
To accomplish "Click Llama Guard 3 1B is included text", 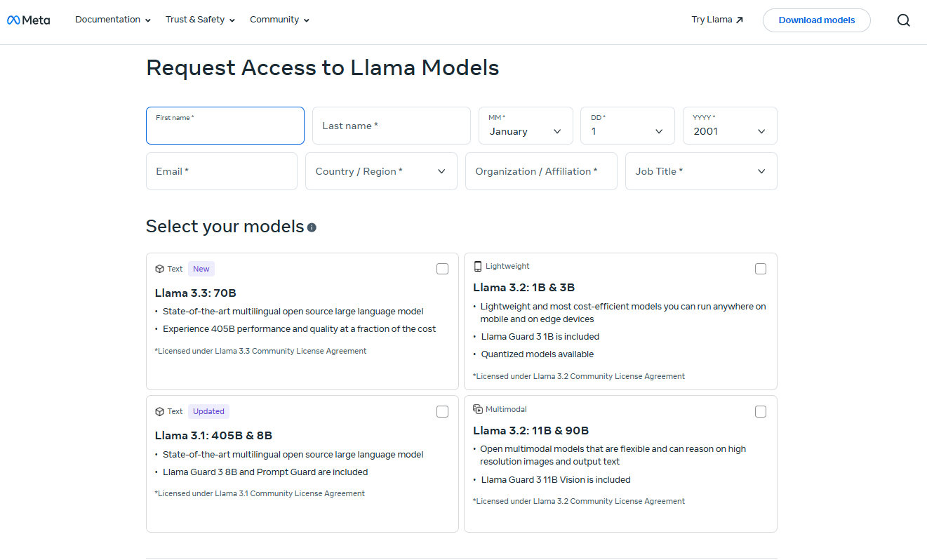I will [540, 337].
